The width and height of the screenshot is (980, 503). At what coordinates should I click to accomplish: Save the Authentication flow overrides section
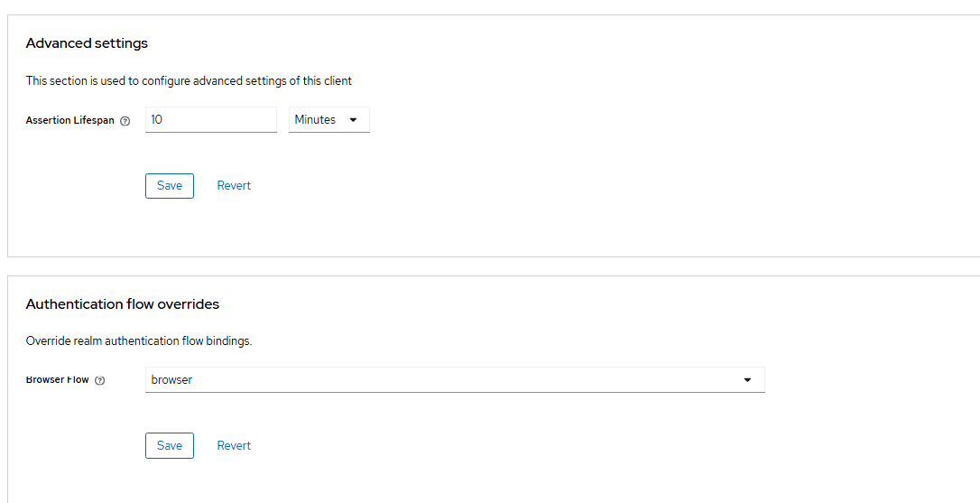coord(170,446)
